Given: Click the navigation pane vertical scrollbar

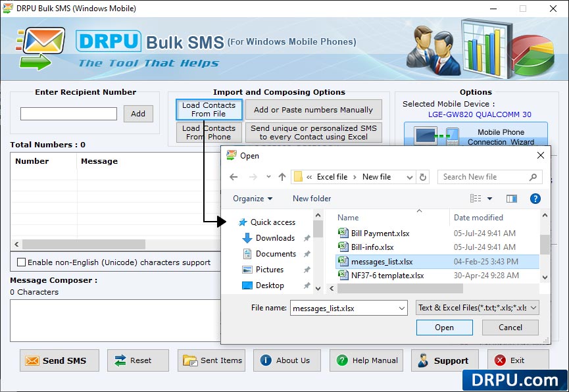Looking at the screenshot, I should point(318,229).
